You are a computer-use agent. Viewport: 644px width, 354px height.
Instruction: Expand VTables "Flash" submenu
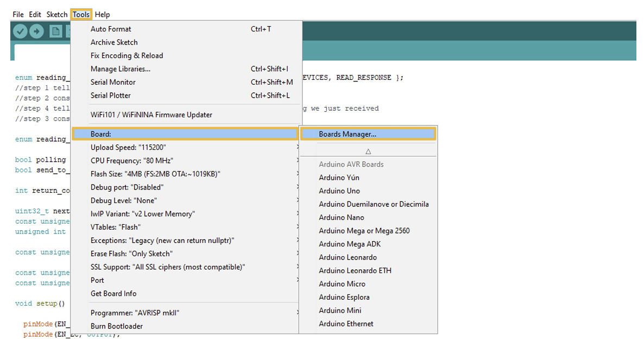(x=186, y=227)
